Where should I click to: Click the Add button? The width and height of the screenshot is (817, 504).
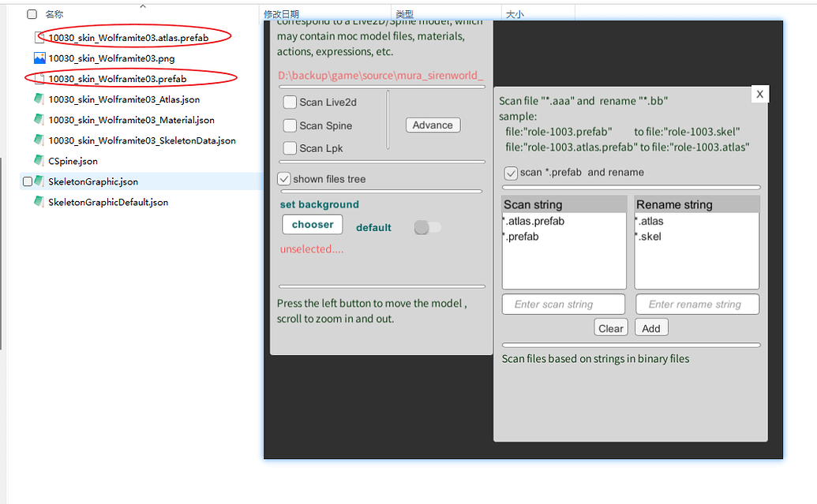tap(651, 328)
